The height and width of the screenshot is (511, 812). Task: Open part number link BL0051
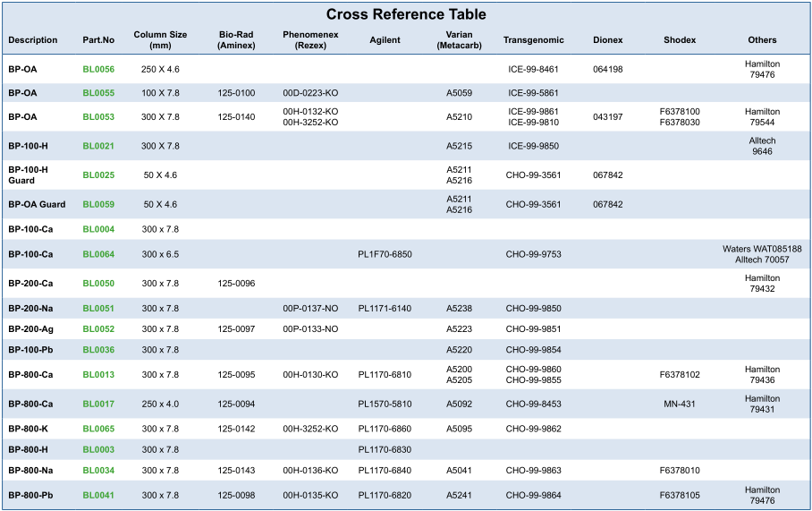click(x=98, y=309)
